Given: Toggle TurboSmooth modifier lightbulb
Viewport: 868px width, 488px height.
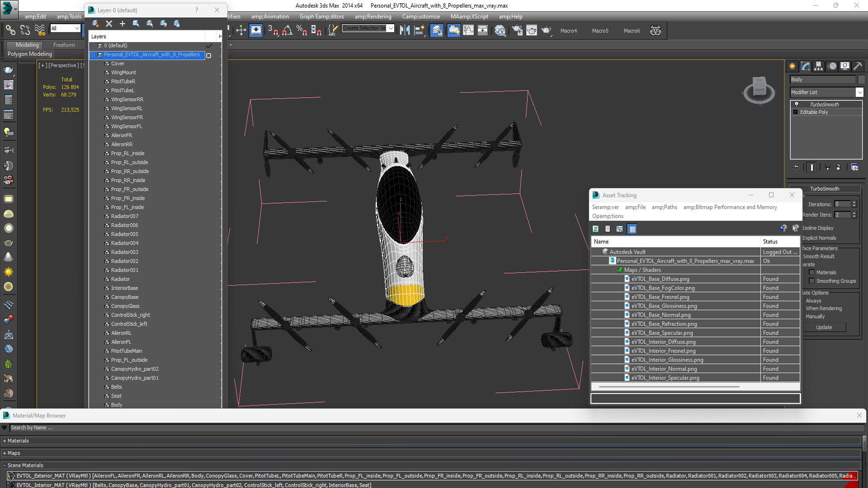Looking at the screenshot, I should 797,104.
